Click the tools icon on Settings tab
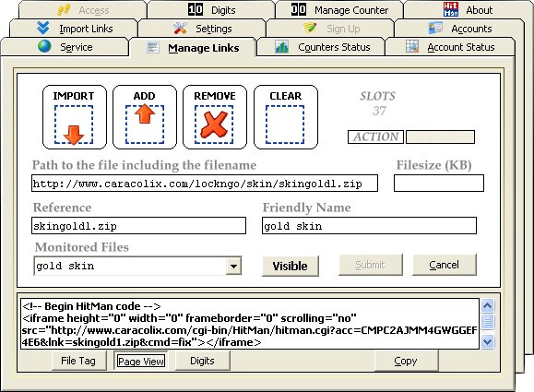 coord(180,28)
